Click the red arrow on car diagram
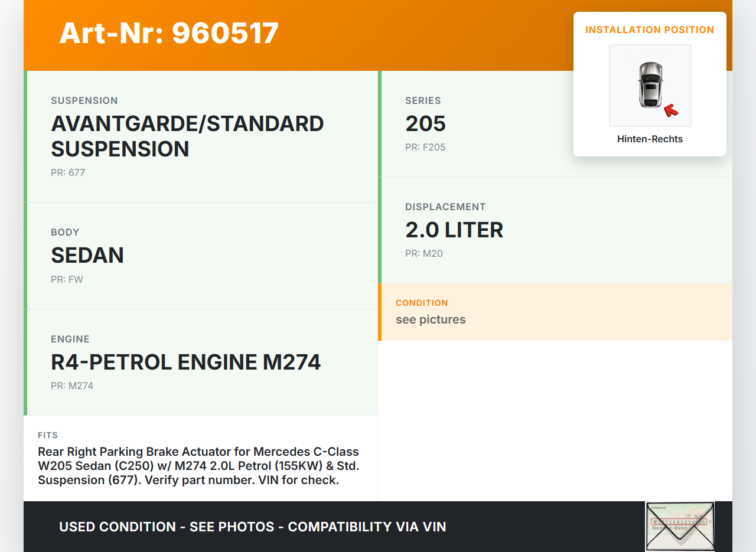This screenshot has height=552, width=756. [x=670, y=110]
